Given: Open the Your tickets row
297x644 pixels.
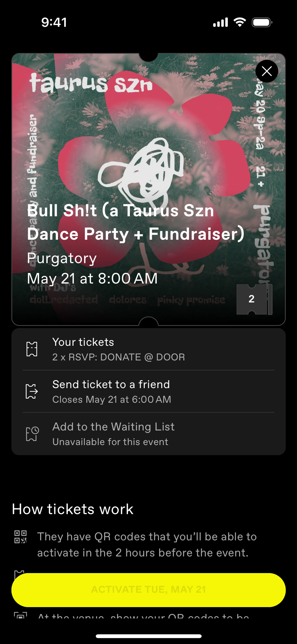Looking at the screenshot, I should point(148,349).
